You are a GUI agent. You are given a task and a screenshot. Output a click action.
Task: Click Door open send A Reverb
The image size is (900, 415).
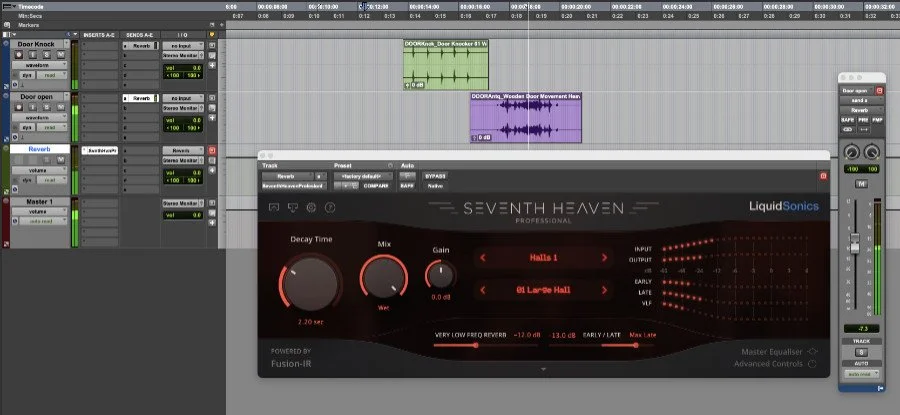141,98
